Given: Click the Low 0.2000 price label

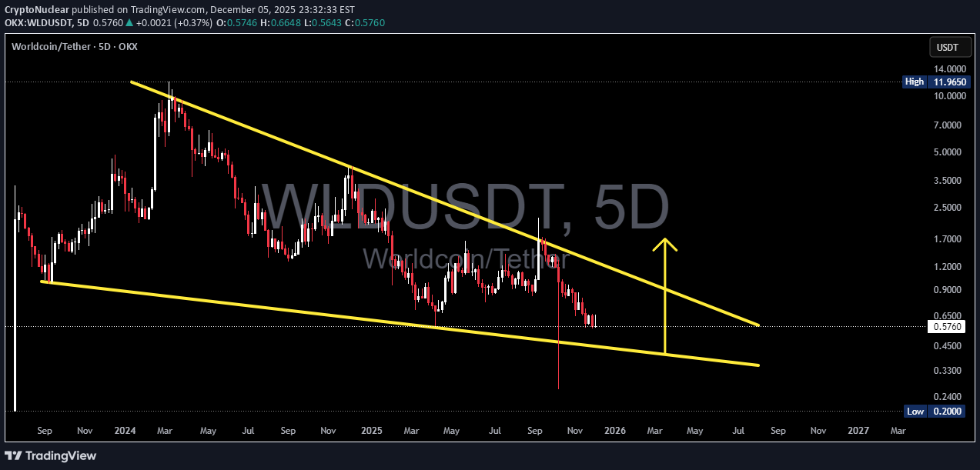Looking at the screenshot, I should (x=937, y=412).
